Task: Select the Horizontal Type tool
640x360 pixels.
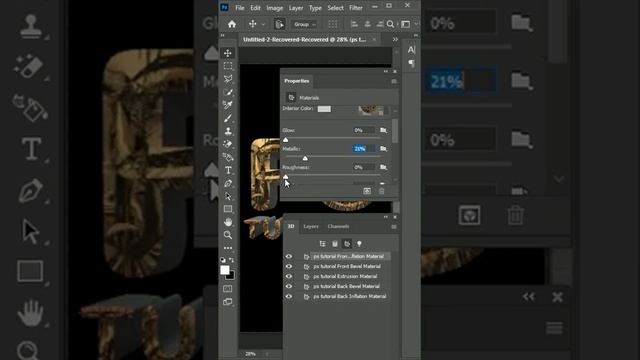Action: (x=228, y=170)
